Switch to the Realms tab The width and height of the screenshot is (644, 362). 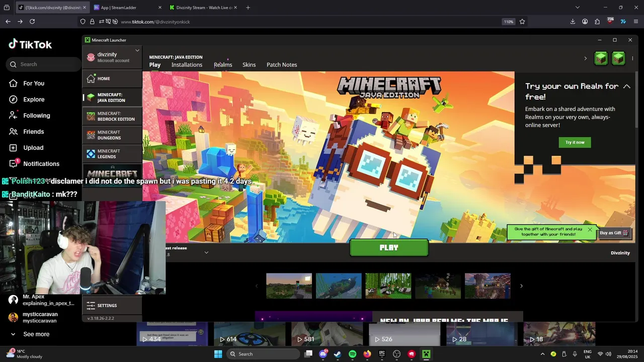(223, 65)
